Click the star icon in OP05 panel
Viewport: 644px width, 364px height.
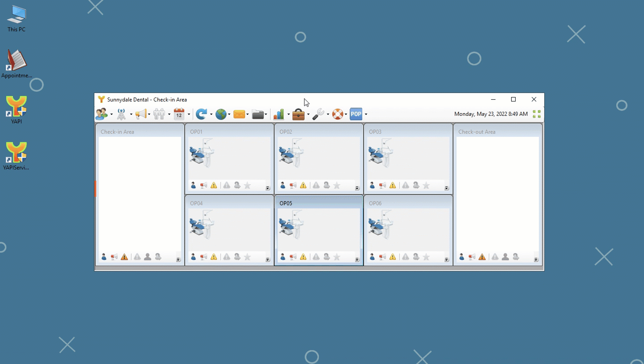[x=337, y=257]
